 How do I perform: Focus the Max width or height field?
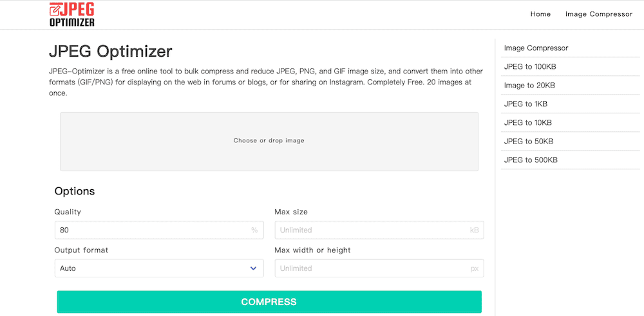coord(379,268)
